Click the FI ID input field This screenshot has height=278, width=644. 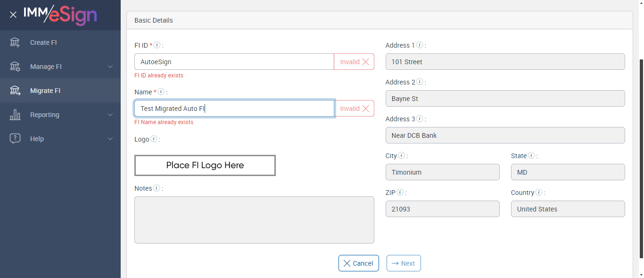click(x=234, y=62)
